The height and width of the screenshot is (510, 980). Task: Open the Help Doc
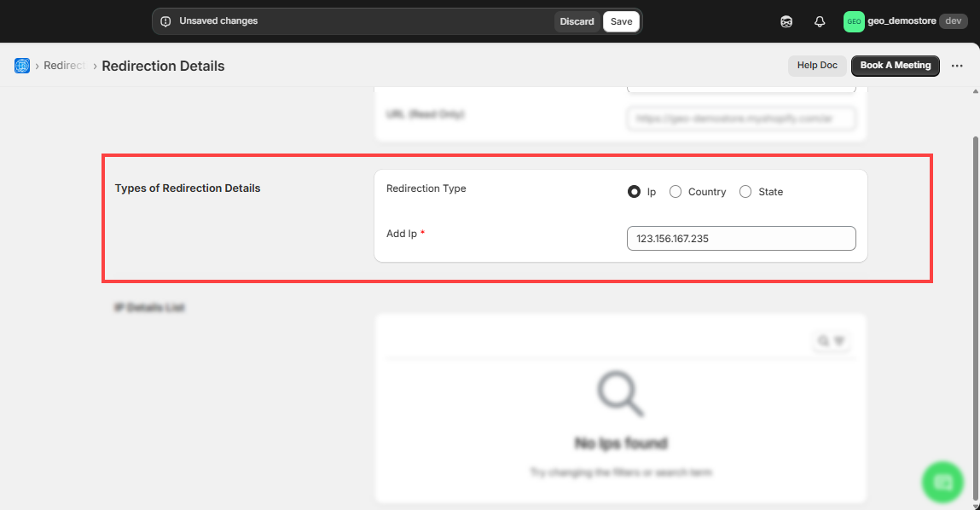point(816,66)
